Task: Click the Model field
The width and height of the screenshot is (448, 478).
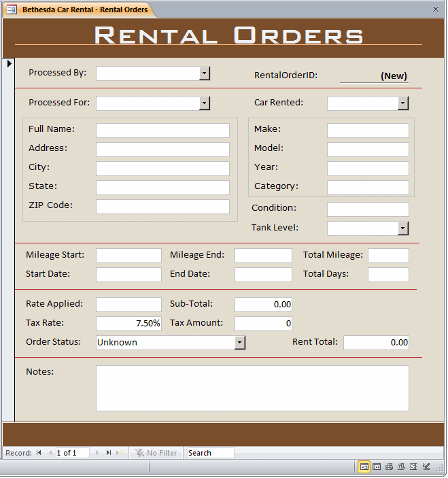Action: (368, 150)
